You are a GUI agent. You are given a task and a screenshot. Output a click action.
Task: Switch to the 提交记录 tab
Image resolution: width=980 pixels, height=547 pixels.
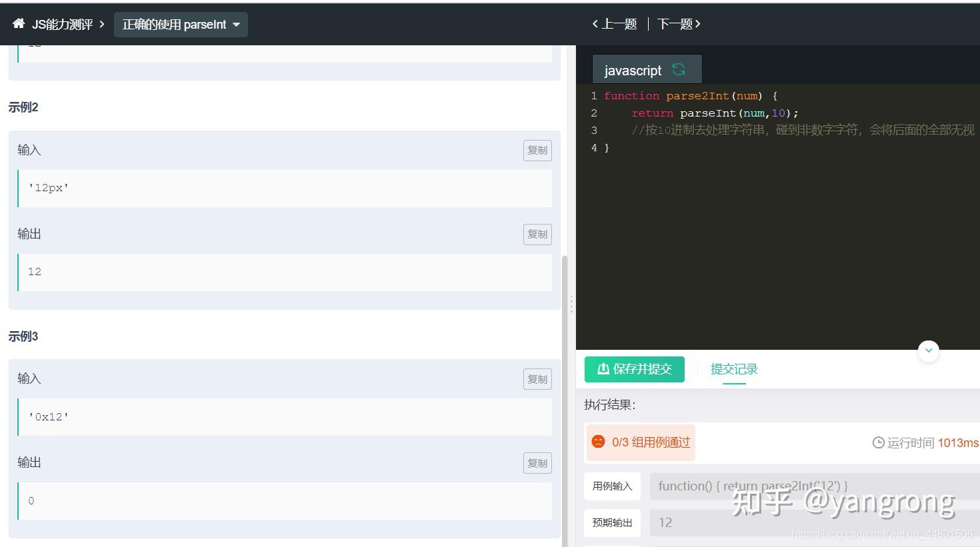734,369
